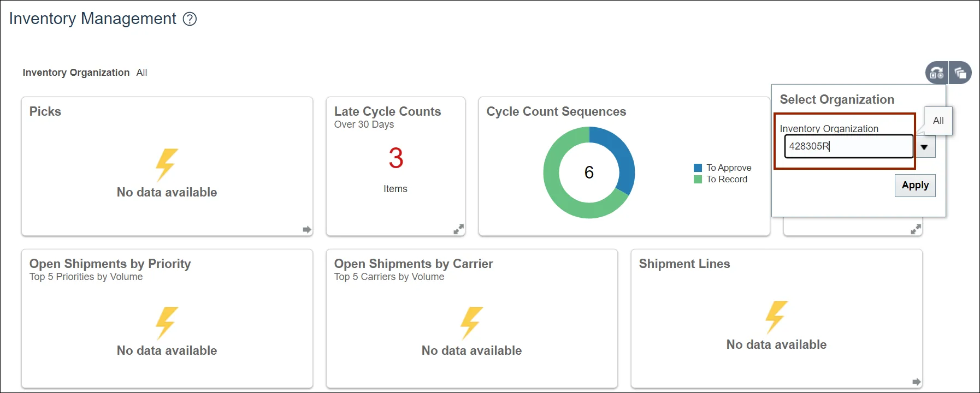The width and height of the screenshot is (980, 393).
Task: Open the help icon beside Inventory Management
Action: tap(190, 19)
